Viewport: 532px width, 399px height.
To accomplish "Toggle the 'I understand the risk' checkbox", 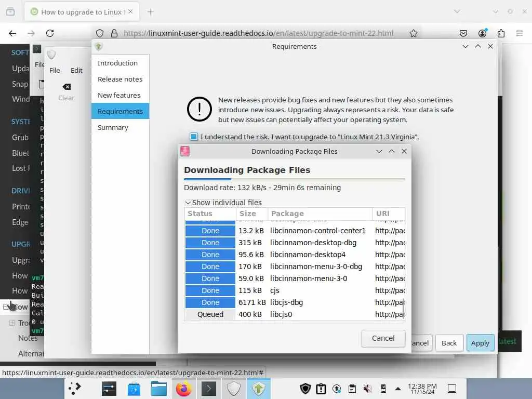I will 194,137.
